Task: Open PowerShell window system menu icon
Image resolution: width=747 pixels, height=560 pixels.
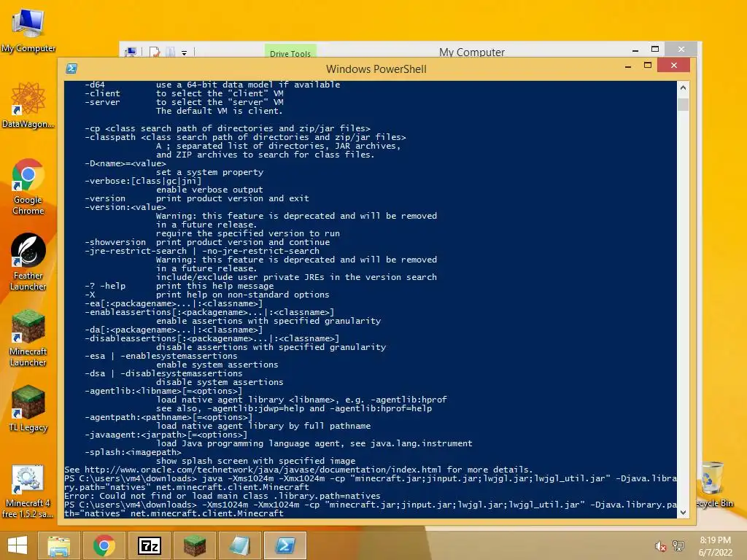Action: pyautogui.click(x=71, y=68)
